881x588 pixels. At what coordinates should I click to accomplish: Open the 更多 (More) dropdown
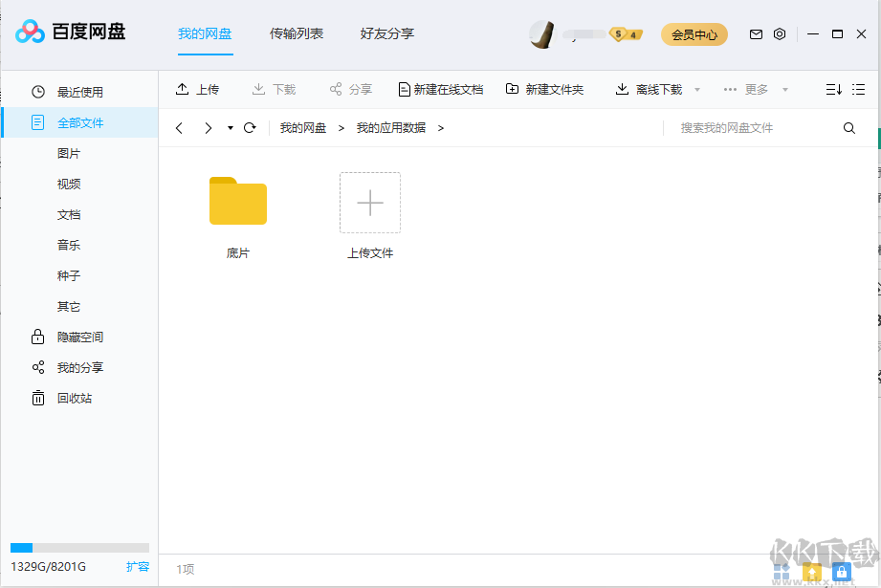(756, 89)
